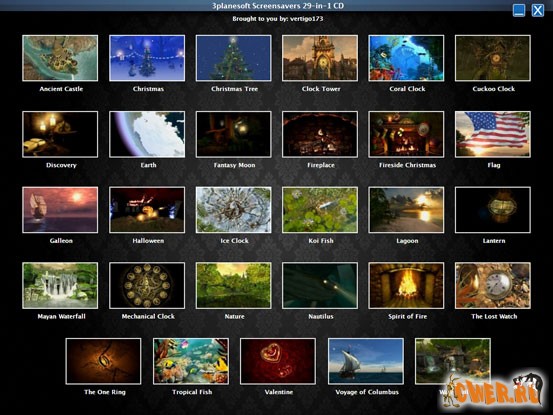
Task: Choose the Lantern screensaver thumbnail
Action: 493,210
